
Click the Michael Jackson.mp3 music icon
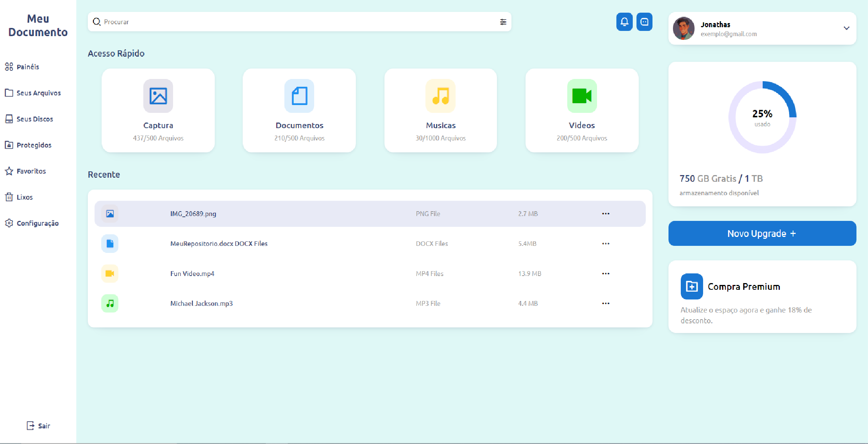(x=110, y=304)
